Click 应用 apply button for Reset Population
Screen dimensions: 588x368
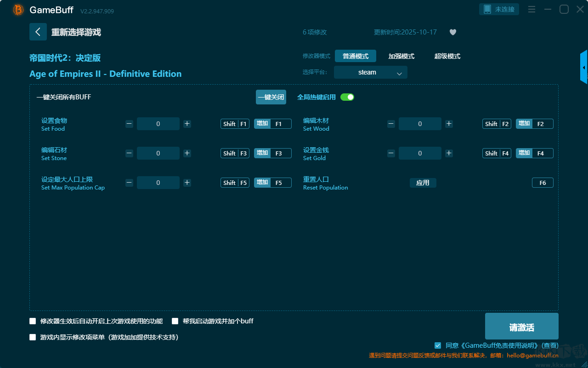point(423,183)
